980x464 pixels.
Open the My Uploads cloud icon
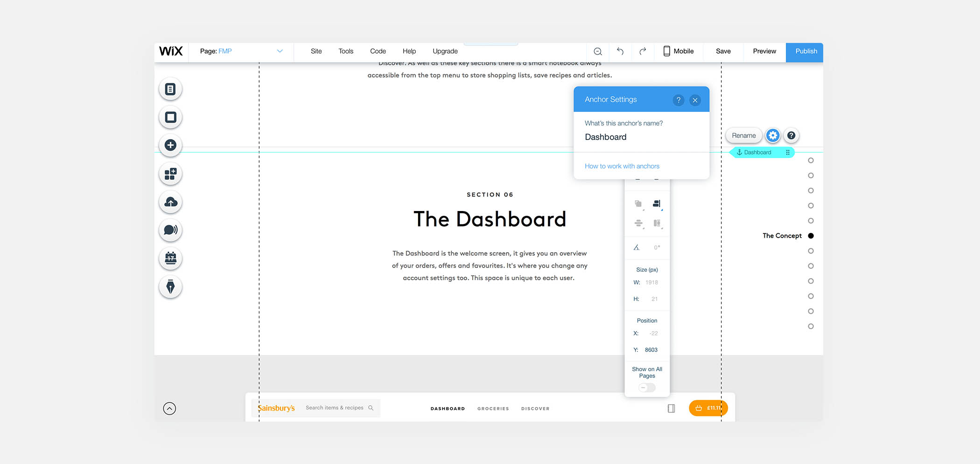point(170,202)
